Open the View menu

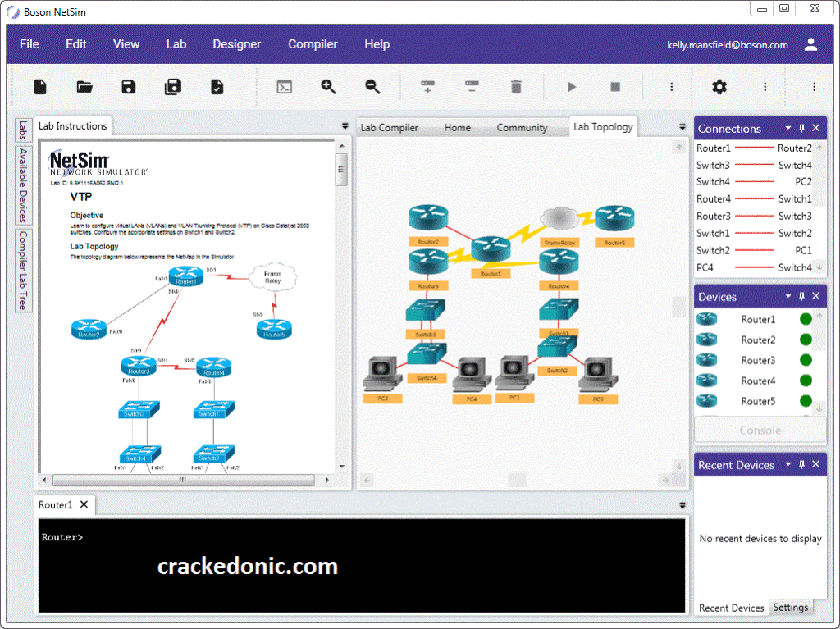[126, 44]
